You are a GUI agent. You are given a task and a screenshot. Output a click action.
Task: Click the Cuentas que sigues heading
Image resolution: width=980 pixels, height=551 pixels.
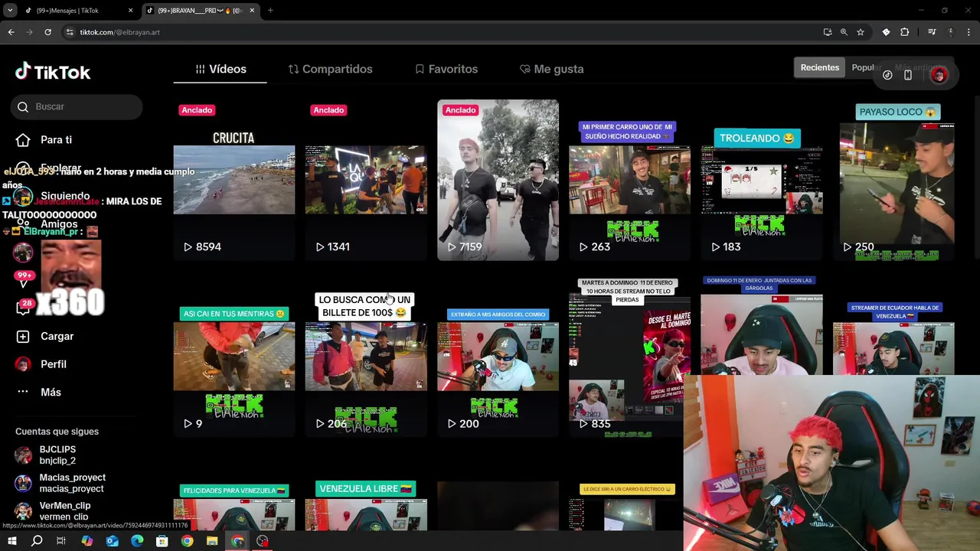tap(57, 432)
